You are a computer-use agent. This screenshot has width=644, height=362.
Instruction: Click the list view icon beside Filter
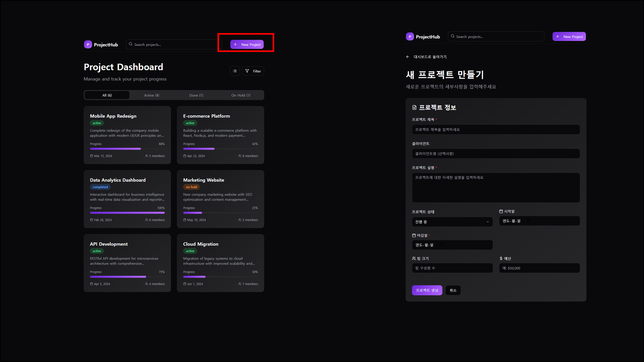pos(235,71)
